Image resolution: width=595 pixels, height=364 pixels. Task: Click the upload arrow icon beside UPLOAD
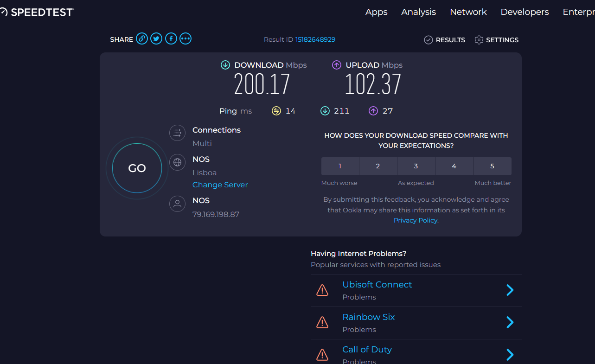[x=337, y=65]
